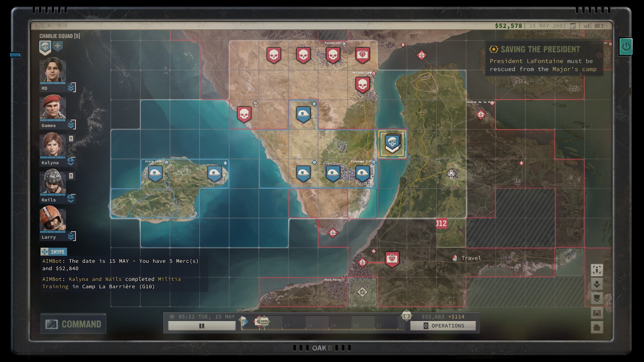Select mercenary Nails' portrait

coord(53,181)
